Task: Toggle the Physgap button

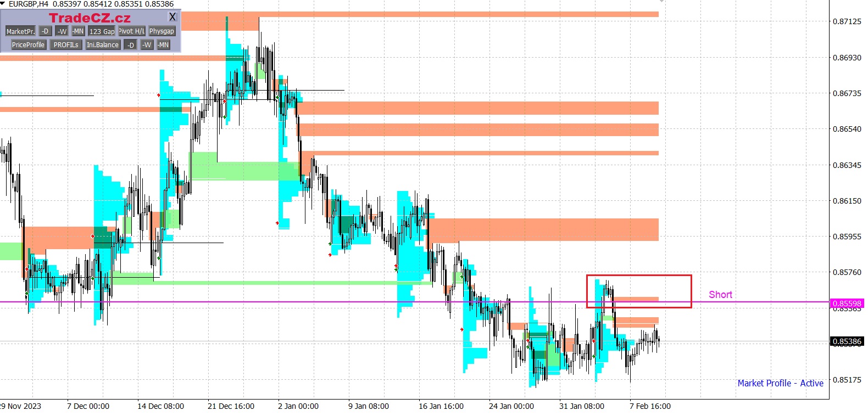Action: point(162,31)
